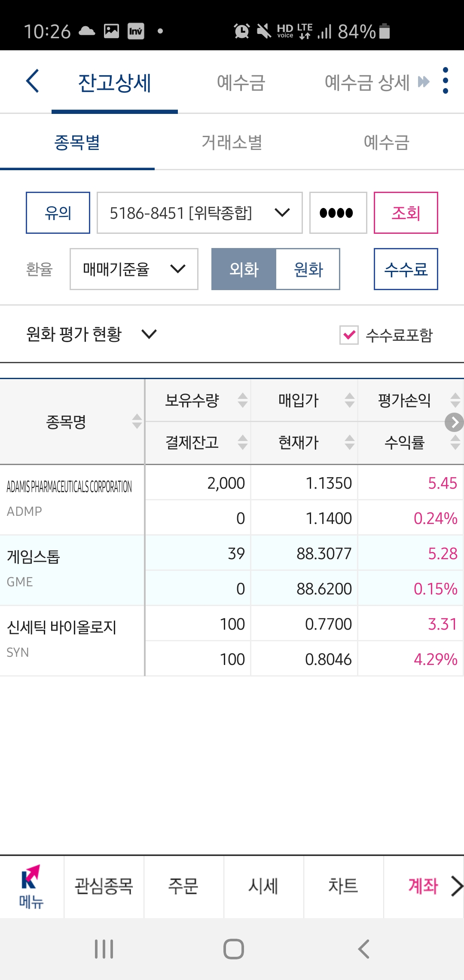This screenshot has height=980, width=464.
Task: Tap ADMP current price 1.1400
Action: 329,518
